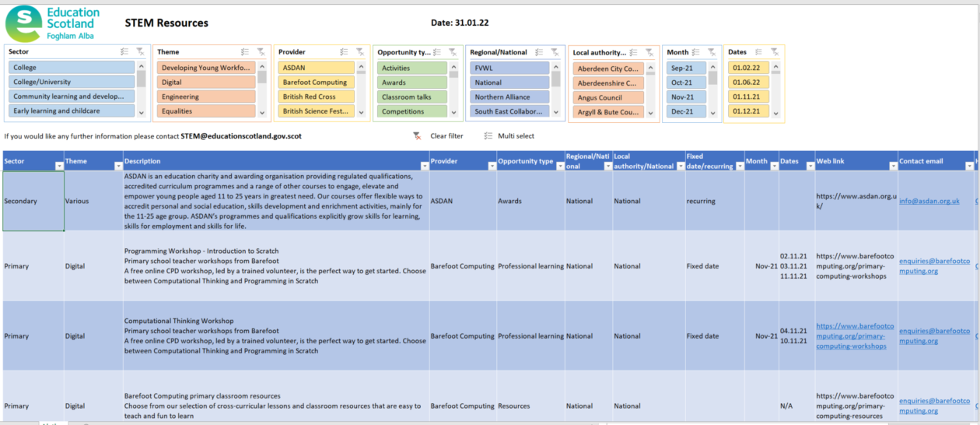980x425 pixels.
Task: Clear the filter on the Sector slicer
Action: point(139,52)
